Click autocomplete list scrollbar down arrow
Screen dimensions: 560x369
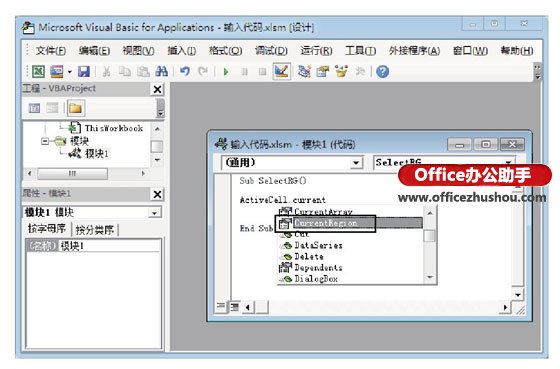pyautogui.click(x=430, y=277)
